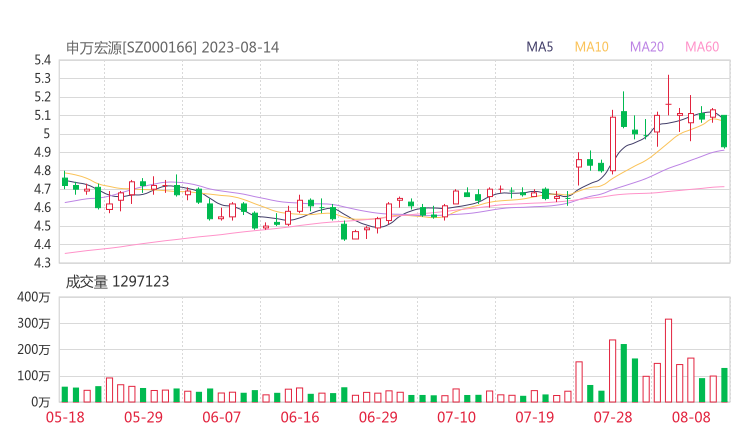Click the 5.2 price axis label

tap(42, 97)
